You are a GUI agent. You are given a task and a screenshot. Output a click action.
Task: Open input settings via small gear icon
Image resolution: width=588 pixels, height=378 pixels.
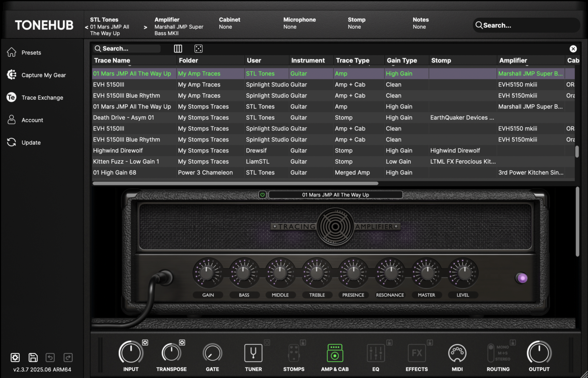point(145,342)
